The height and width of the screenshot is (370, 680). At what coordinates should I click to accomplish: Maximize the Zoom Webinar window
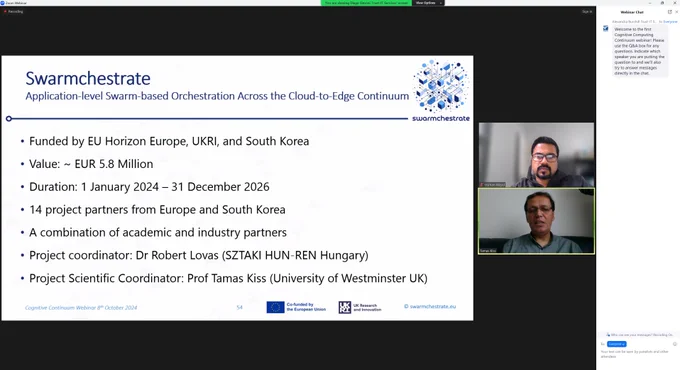(x=662, y=3)
